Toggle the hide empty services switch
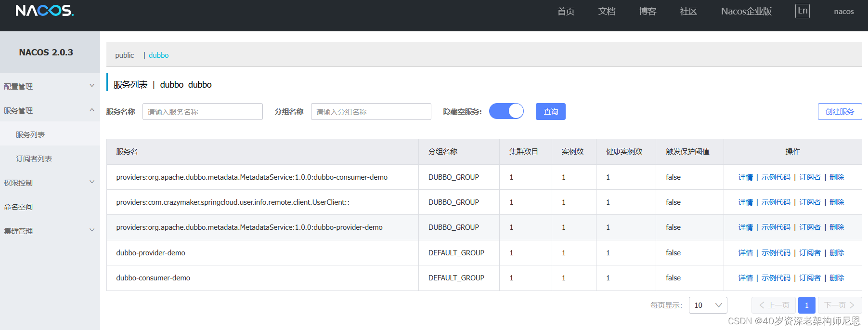The image size is (868, 330). point(506,111)
